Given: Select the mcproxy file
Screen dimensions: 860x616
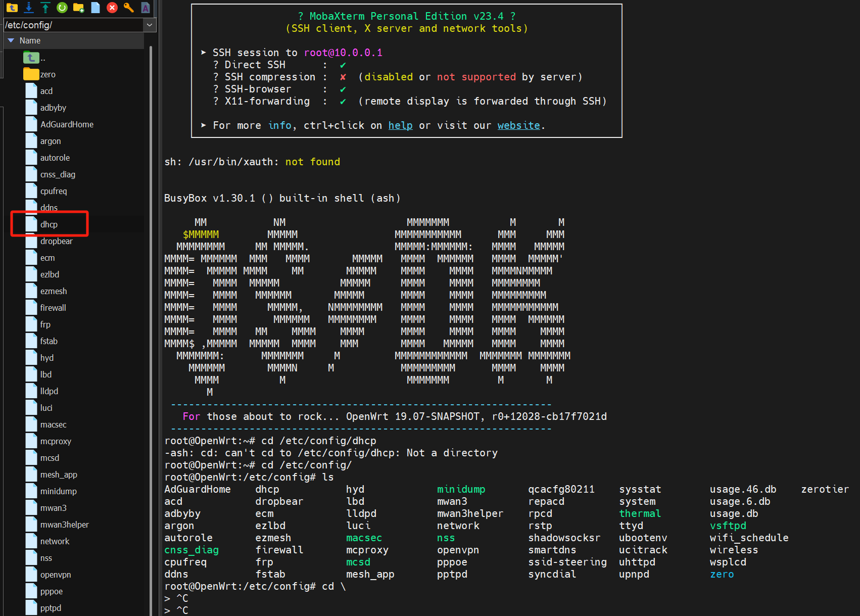Looking at the screenshot, I should 49,441.
